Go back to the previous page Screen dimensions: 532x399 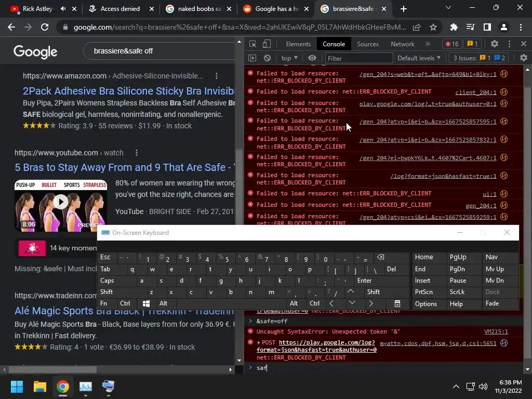coord(11,27)
